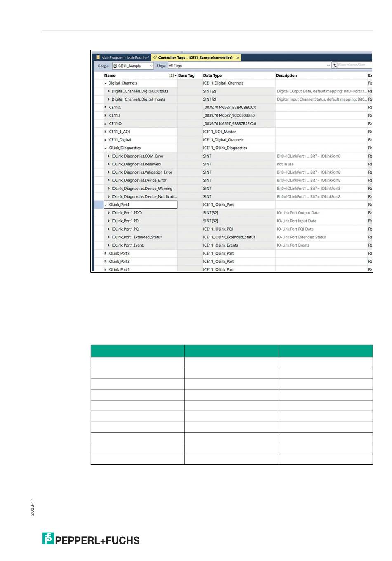Screen dimensions: 392x561
Task: Click data type ICE11_Digital_Channels of Digital_Channels row
Action: 223,83
